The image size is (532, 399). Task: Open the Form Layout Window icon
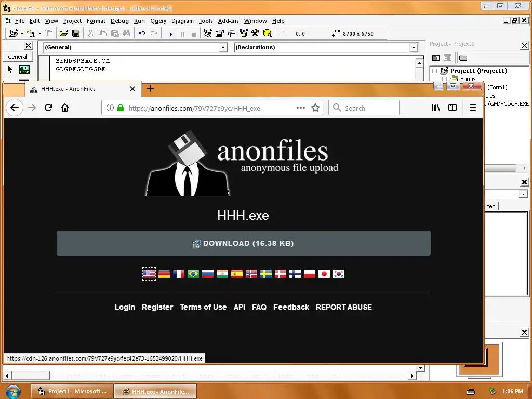[x=232, y=33]
